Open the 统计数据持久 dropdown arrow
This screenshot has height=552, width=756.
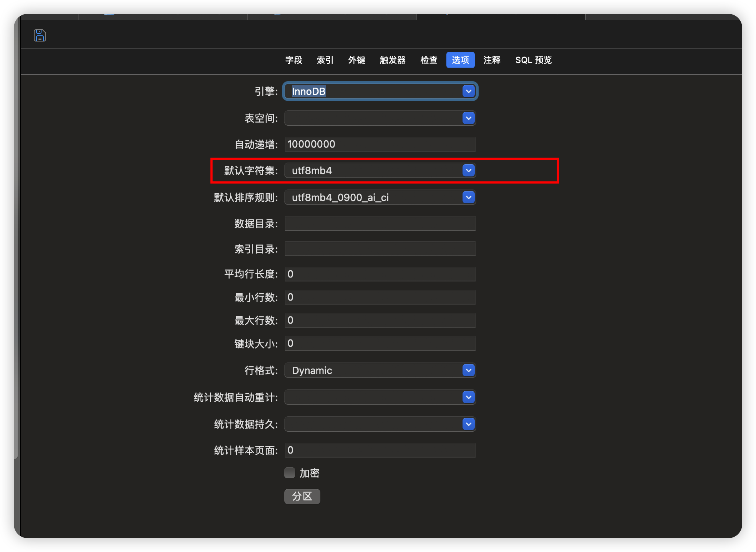click(468, 424)
